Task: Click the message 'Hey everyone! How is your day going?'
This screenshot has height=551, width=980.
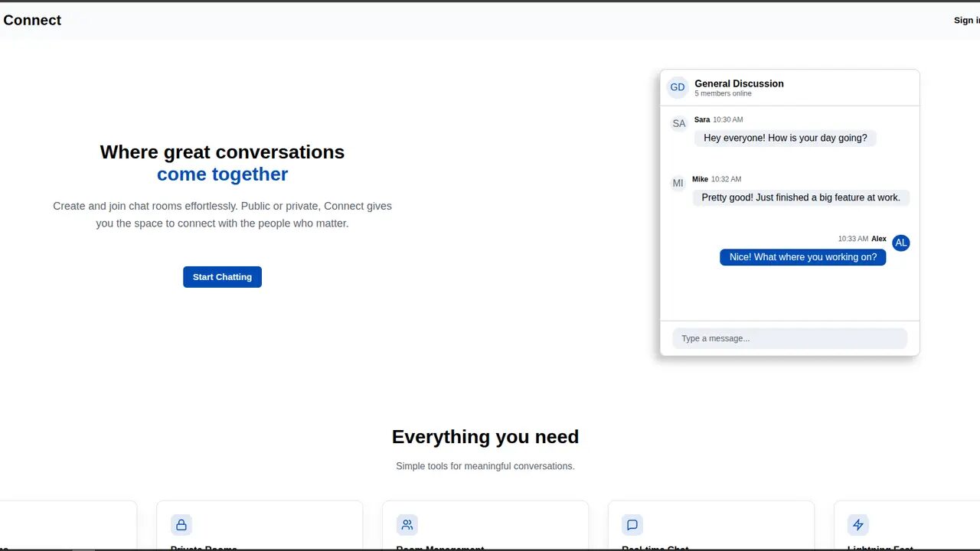Action: tap(786, 138)
